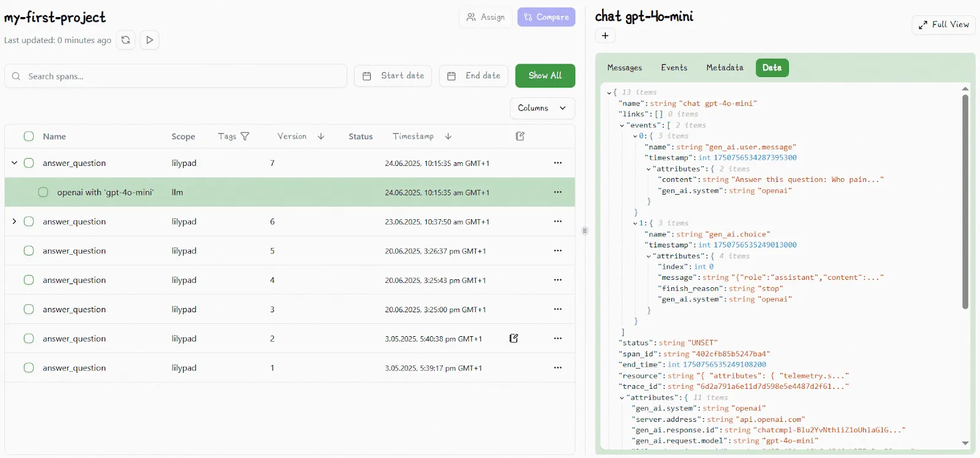This screenshot has height=458, width=980.
Task: Toggle the select all checkbox in the header
Action: (29, 136)
